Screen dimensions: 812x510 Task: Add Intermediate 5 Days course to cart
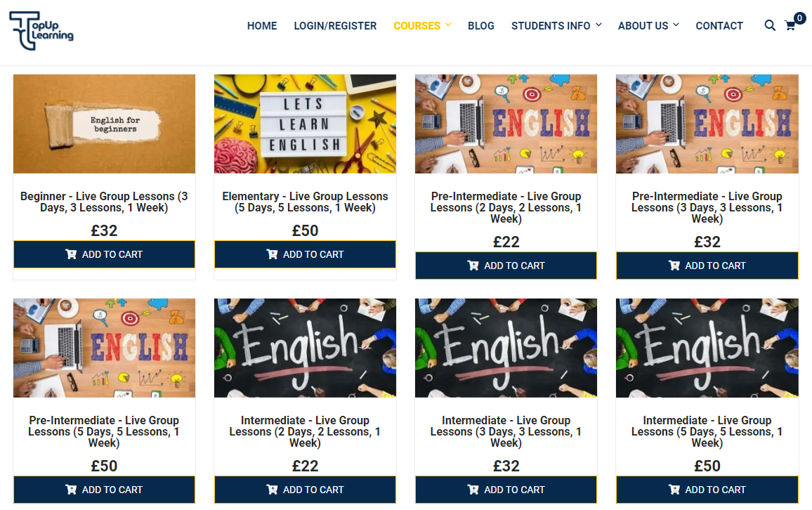coord(707,490)
